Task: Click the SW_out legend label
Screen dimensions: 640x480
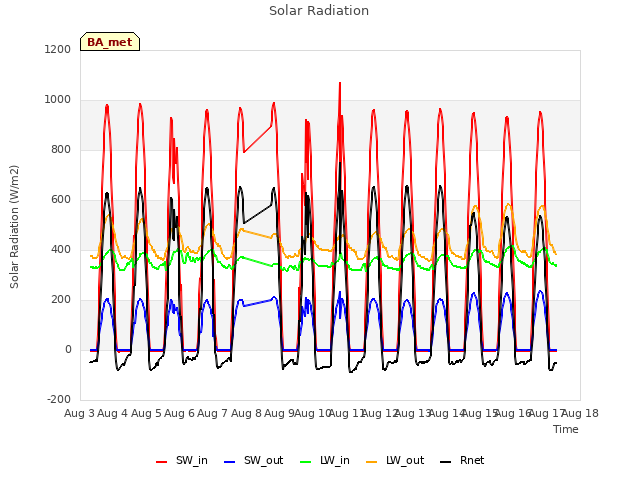Action: 263,460
